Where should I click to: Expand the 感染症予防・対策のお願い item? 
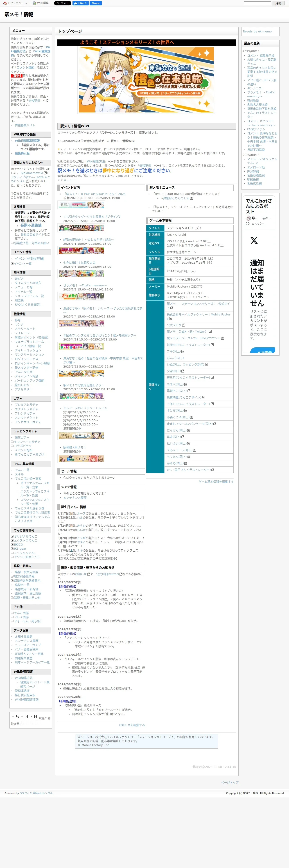(x=12, y=243)
